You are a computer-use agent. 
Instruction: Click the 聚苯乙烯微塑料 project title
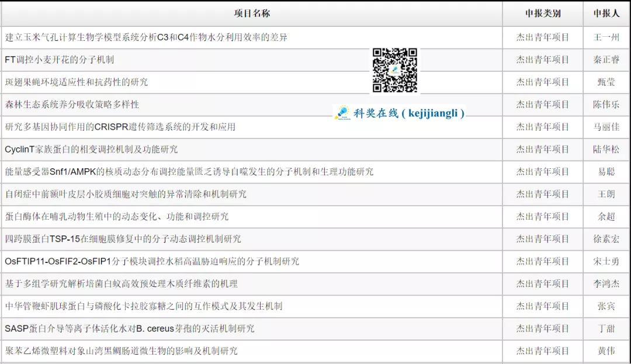[122, 351]
